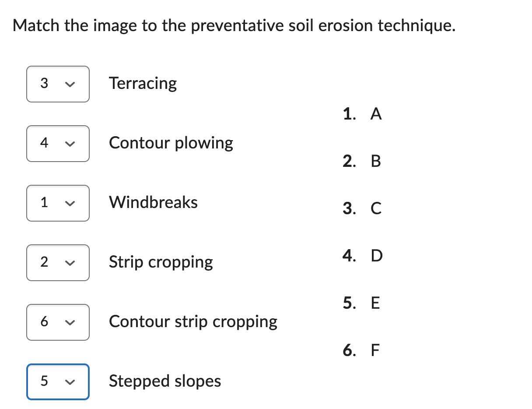Viewport: 532px width, 409px height.
Task: Click the Strip cropping label
Action: [x=161, y=262]
